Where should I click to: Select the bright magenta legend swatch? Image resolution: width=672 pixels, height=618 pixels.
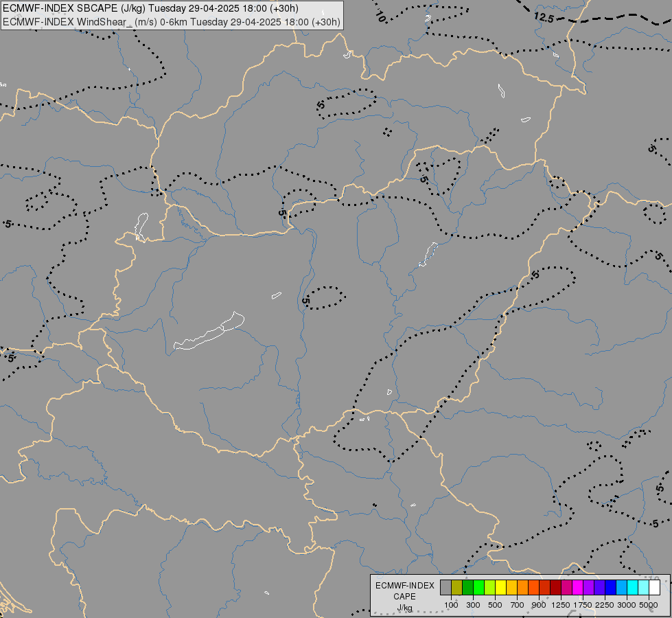tap(578, 588)
